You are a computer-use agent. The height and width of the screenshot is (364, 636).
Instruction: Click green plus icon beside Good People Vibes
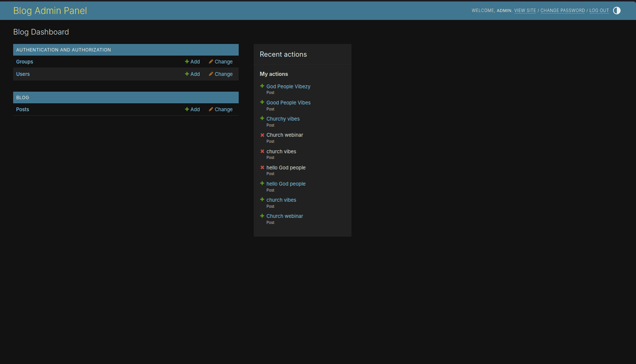262,102
